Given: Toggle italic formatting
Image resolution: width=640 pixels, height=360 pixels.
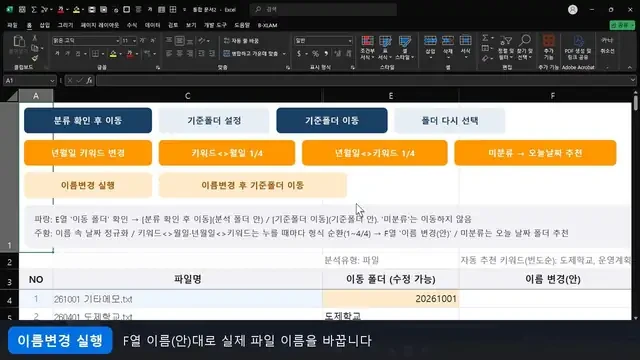Looking at the screenshot, I should 67,54.
